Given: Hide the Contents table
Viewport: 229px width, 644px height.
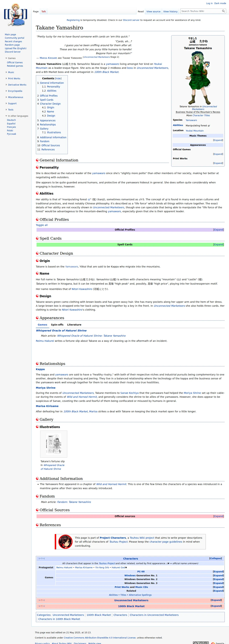Looking at the screenshot, I should [58, 79].
